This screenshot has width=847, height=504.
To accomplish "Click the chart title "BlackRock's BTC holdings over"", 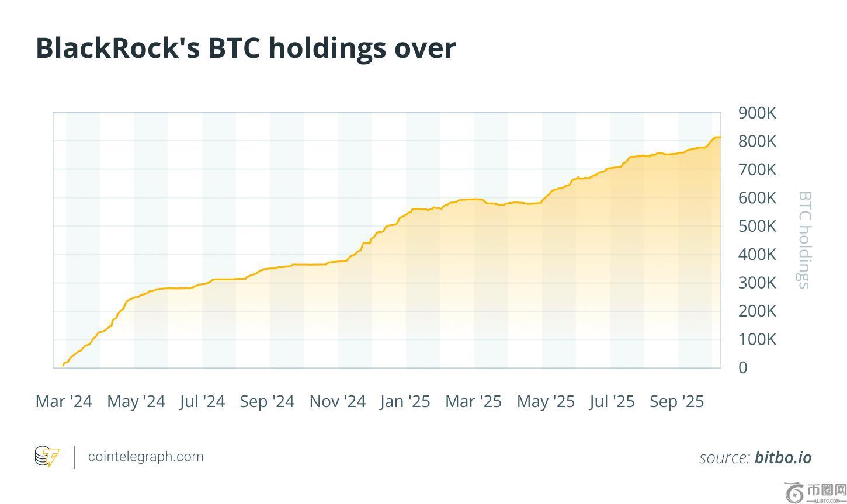I will tap(245, 48).
